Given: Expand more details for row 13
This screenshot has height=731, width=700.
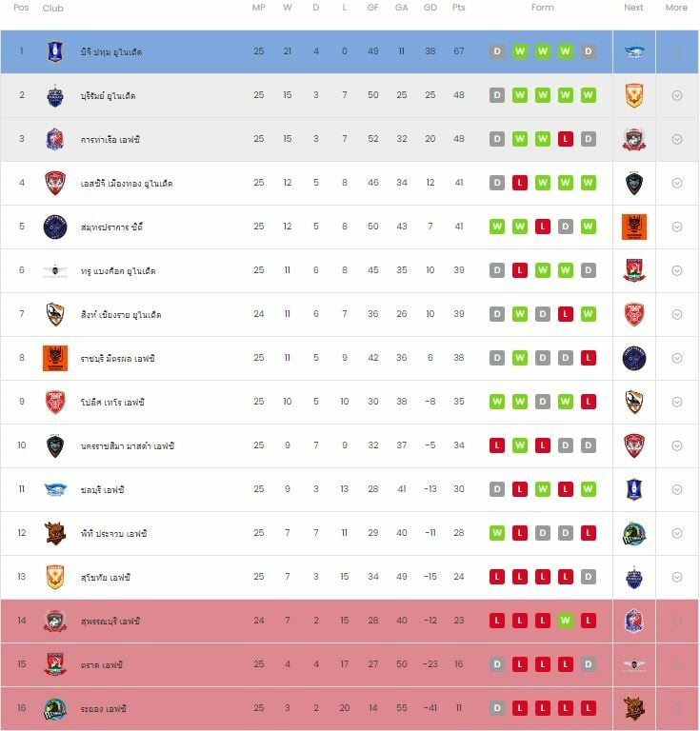Looking at the screenshot, I should [x=677, y=577].
